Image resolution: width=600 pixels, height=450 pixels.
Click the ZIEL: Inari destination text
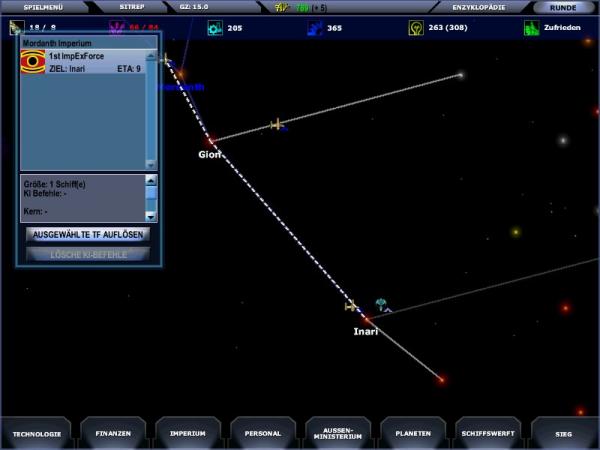click(67, 69)
